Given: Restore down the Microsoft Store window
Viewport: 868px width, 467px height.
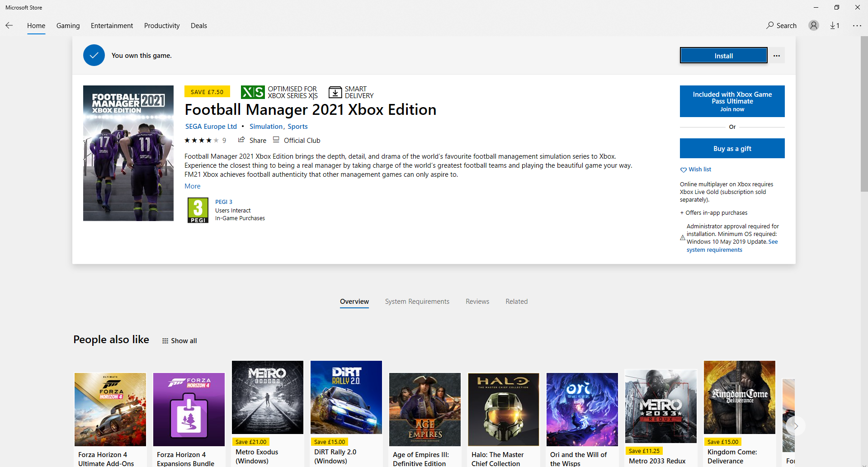Looking at the screenshot, I should [x=837, y=7].
